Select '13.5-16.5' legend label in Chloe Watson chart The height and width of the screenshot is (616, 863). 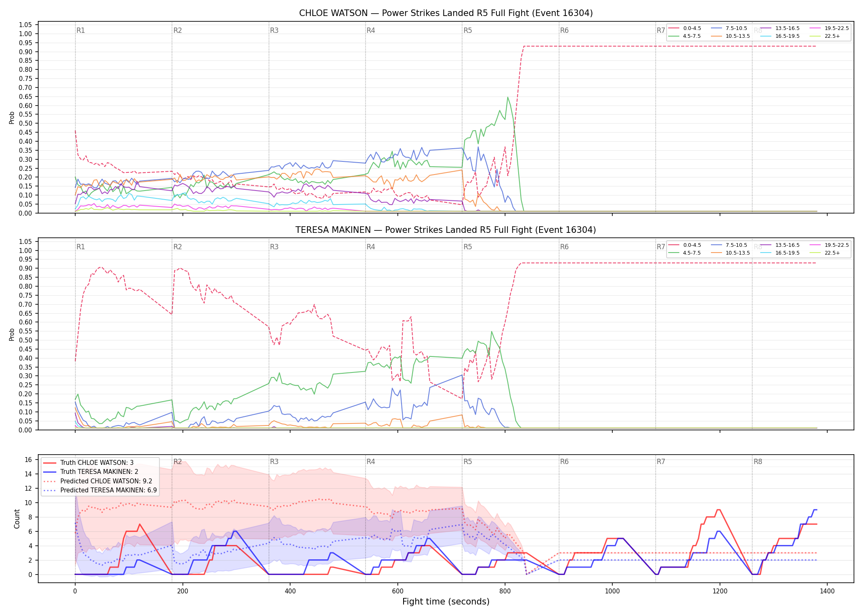[787, 28]
